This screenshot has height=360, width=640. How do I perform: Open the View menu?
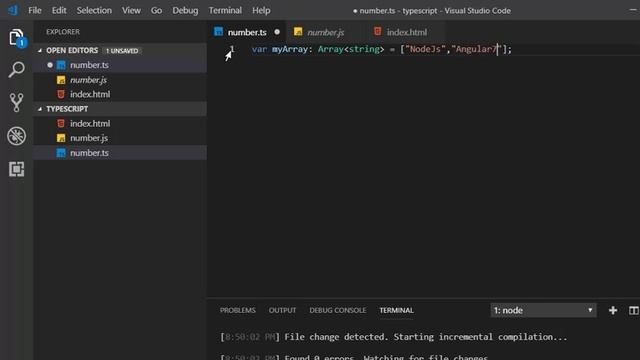tap(131, 11)
